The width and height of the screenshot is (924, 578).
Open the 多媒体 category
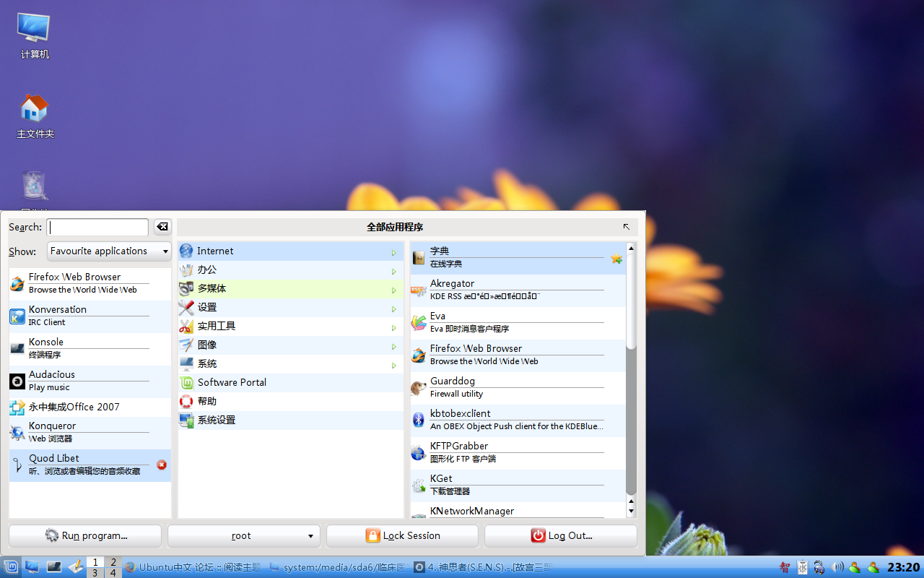click(x=290, y=288)
